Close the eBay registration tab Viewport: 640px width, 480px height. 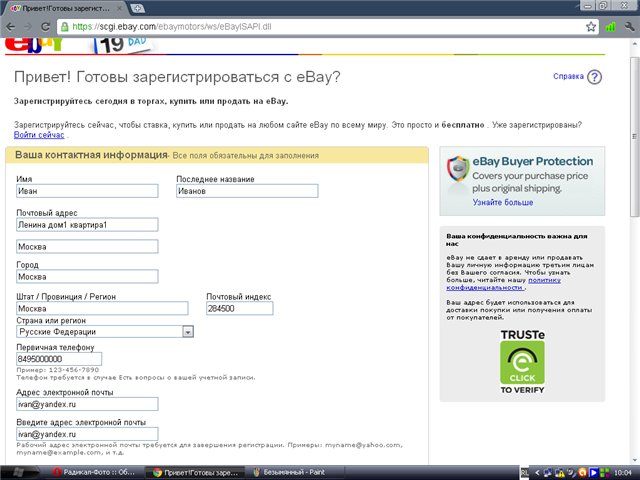[120, 8]
